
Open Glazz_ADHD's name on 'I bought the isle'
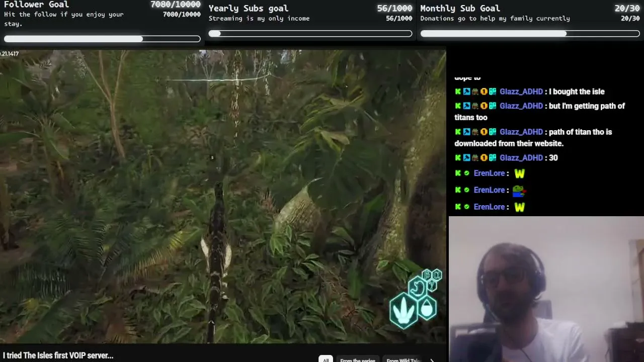pyautogui.click(x=521, y=92)
